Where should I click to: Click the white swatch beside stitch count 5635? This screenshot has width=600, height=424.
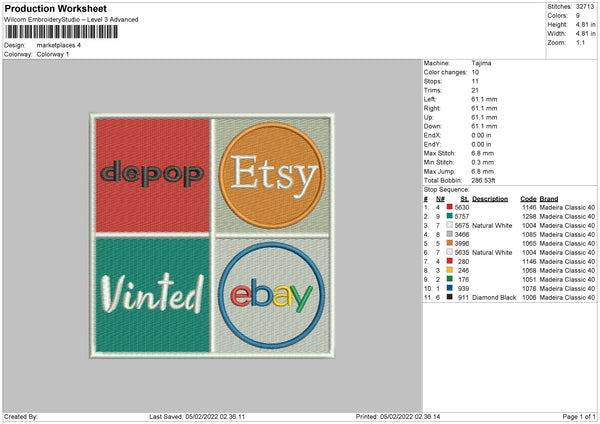click(x=449, y=252)
